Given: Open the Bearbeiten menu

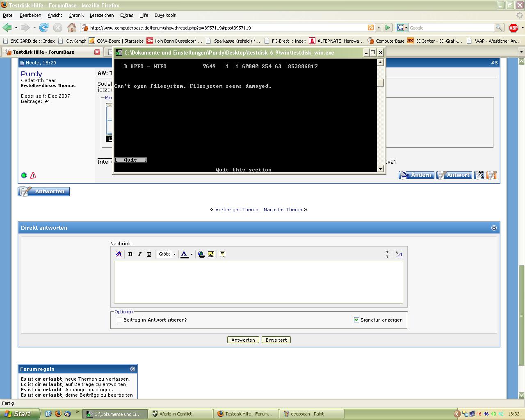Looking at the screenshot, I should click(30, 15).
